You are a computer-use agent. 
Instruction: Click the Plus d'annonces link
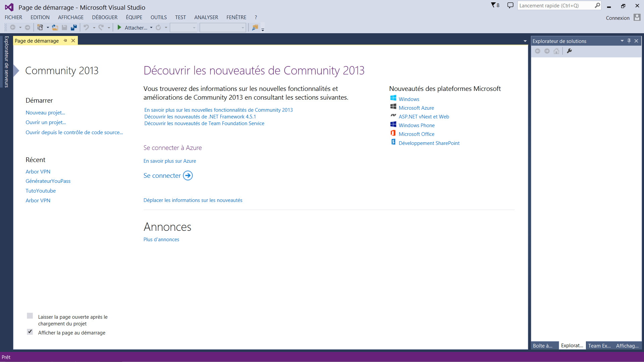pyautogui.click(x=161, y=240)
